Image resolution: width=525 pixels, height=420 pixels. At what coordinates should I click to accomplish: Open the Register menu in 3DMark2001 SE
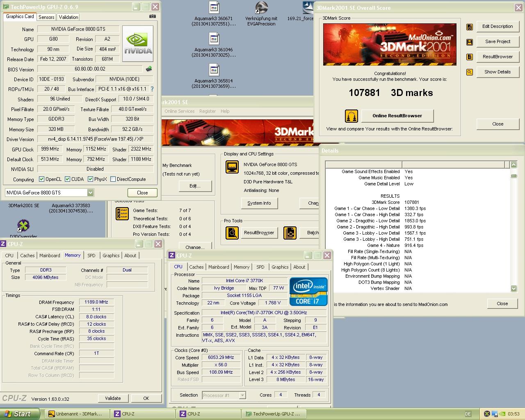pos(208,111)
